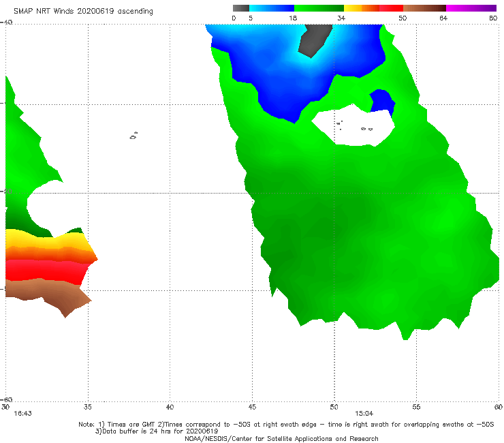The width and height of the screenshot is (504, 443).
Task: Click the small island outline near longitude 38
Action: (133, 136)
